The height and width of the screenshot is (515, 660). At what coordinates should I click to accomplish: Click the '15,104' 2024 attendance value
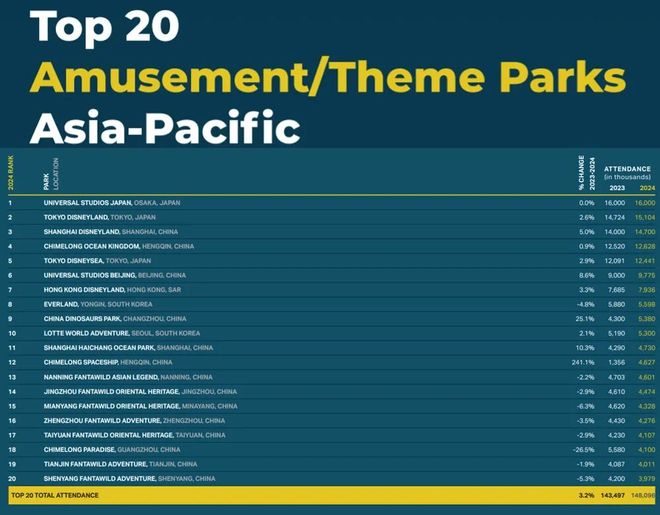pyautogui.click(x=645, y=217)
